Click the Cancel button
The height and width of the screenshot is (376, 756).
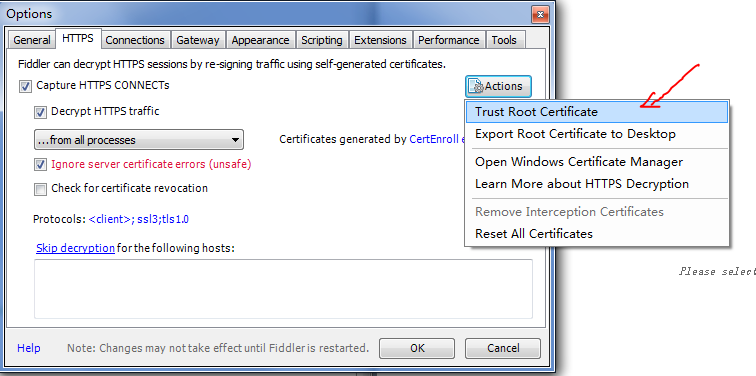503,348
